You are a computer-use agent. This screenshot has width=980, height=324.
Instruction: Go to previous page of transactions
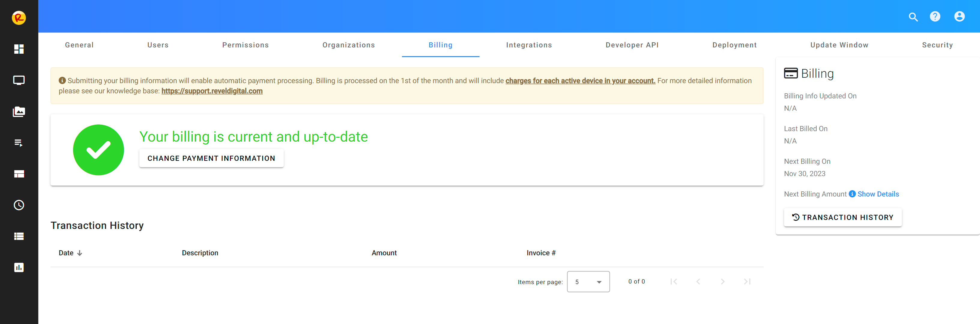tap(698, 281)
